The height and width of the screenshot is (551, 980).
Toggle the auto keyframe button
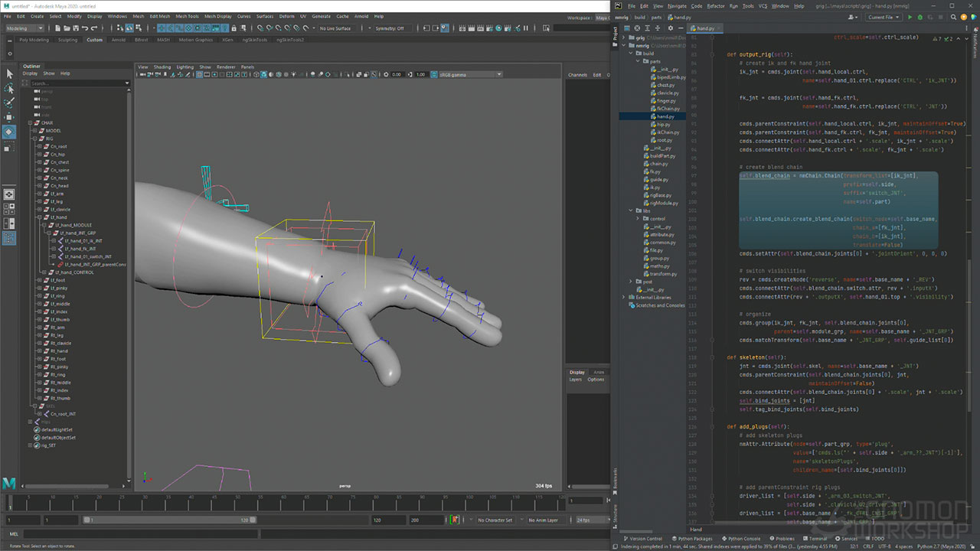click(x=456, y=520)
